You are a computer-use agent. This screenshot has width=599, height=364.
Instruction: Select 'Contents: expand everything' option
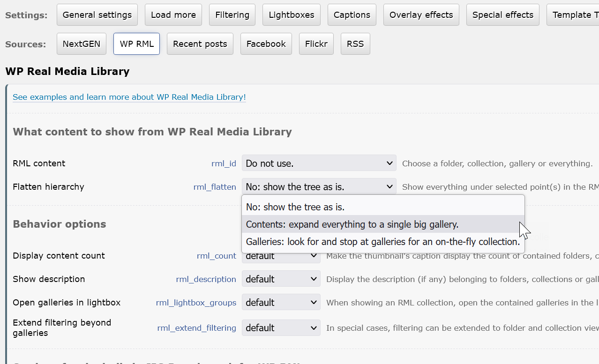352,224
